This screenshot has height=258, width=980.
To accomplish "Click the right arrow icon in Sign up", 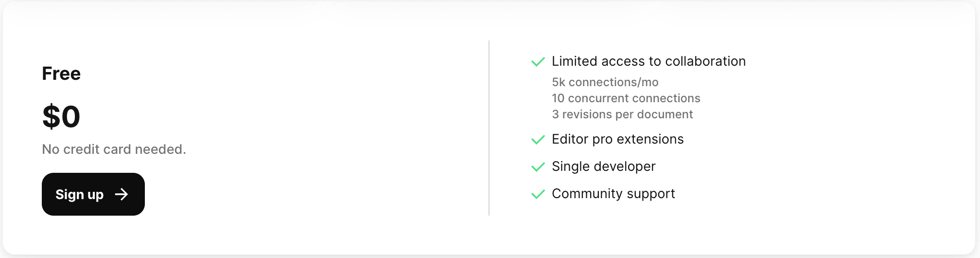I will click(122, 195).
